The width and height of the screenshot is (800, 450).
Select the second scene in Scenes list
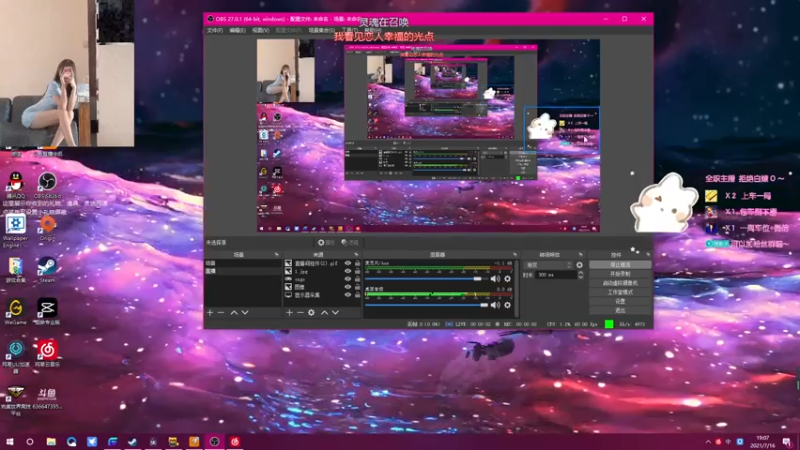tap(243, 271)
